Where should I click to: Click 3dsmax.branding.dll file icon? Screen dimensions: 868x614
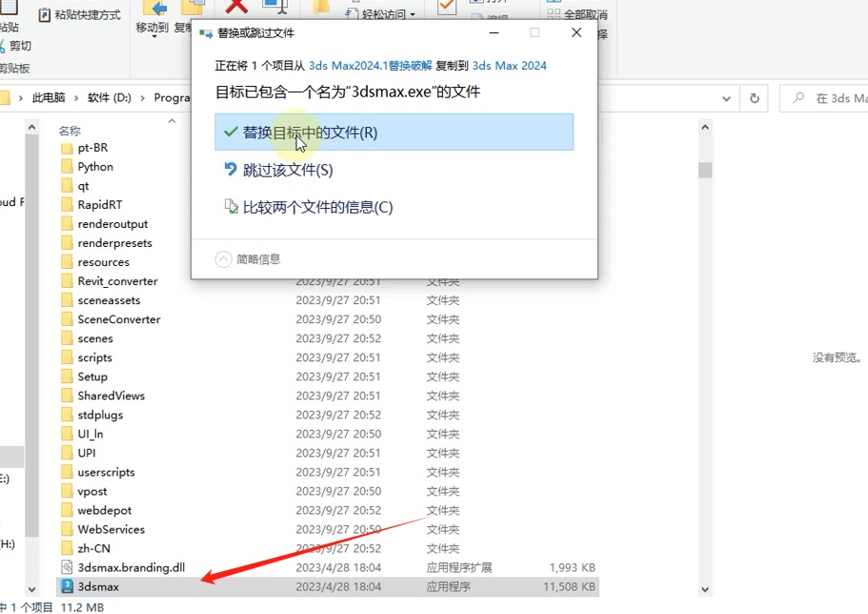coord(67,567)
